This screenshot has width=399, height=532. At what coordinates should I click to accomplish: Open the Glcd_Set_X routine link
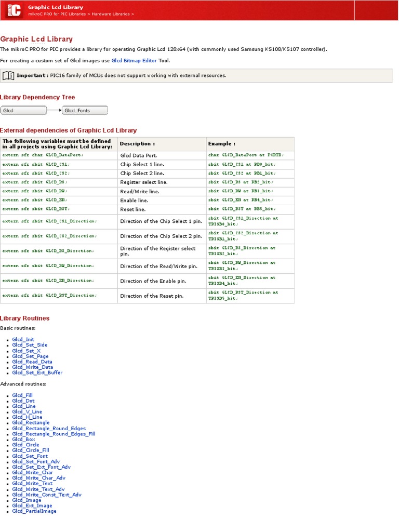pos(26,351)
